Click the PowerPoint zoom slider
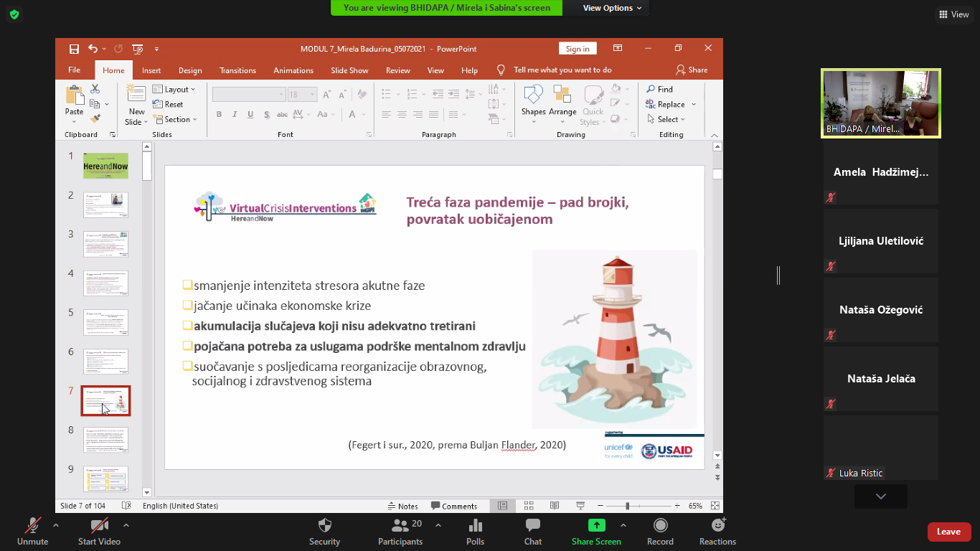Image resolution: width=980 pixels, height=551 pixels. pos(627,506)
